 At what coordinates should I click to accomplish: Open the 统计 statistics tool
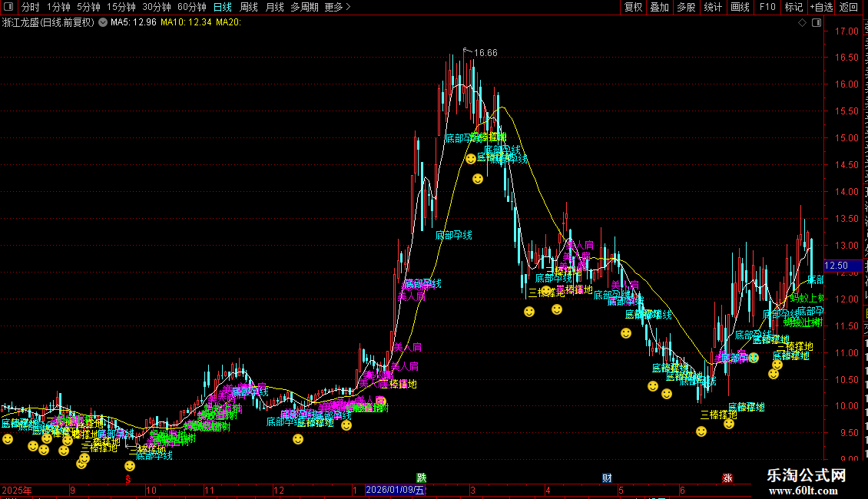point(712,7)
